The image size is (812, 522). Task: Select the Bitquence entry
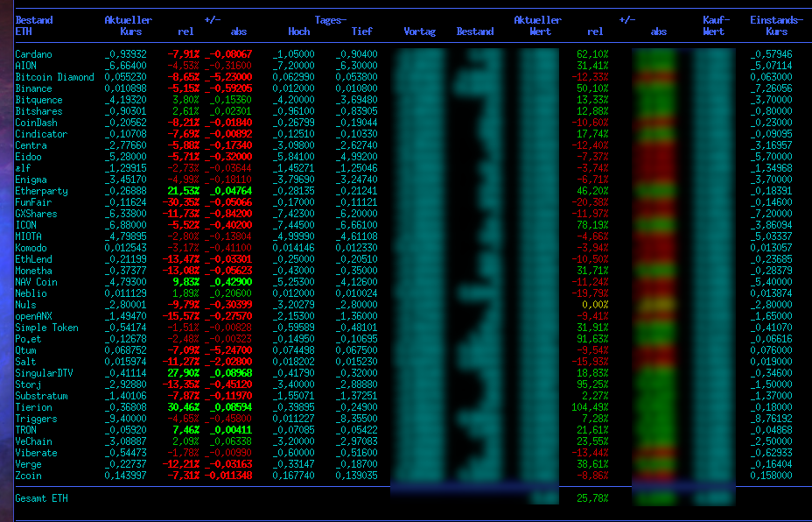pos(38,100)
